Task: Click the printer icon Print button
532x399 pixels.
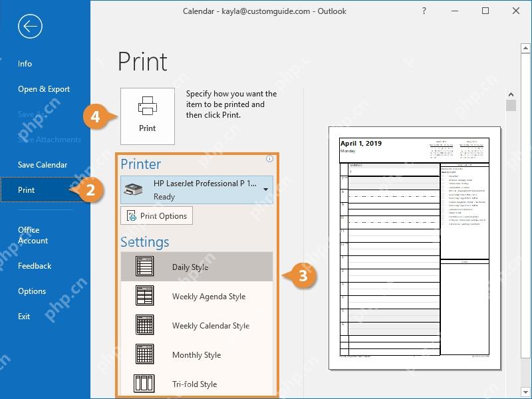Action: click(148, 116)
